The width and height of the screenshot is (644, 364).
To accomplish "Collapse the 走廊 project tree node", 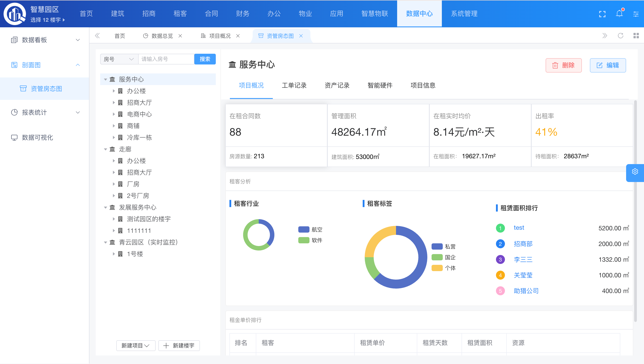I will [106, 150].
